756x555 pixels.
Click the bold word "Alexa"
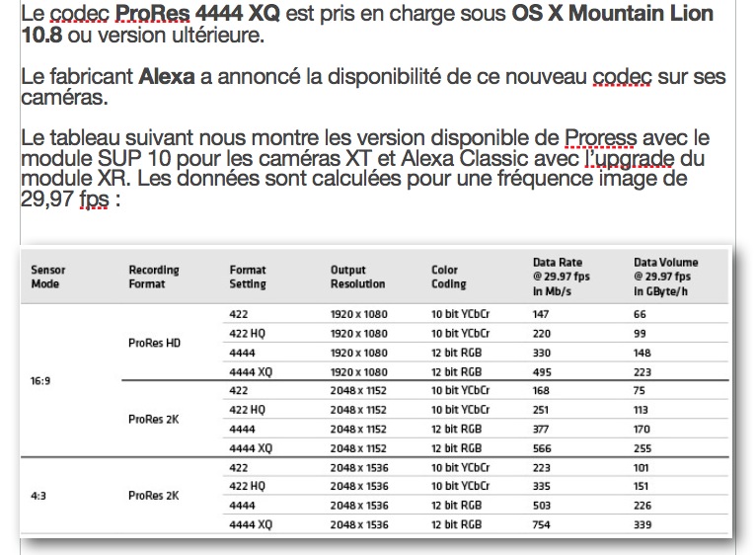(167, 77)
